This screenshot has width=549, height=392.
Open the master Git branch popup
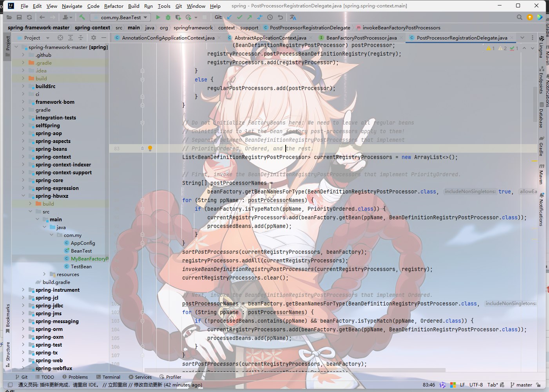tap(521, 385)
